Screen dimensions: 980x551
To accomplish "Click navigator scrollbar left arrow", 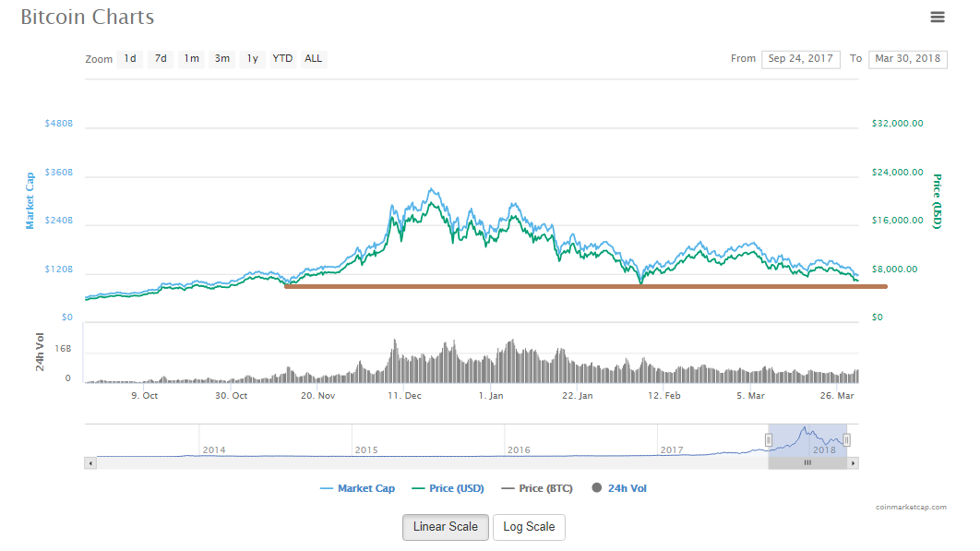I will (90, 462).
